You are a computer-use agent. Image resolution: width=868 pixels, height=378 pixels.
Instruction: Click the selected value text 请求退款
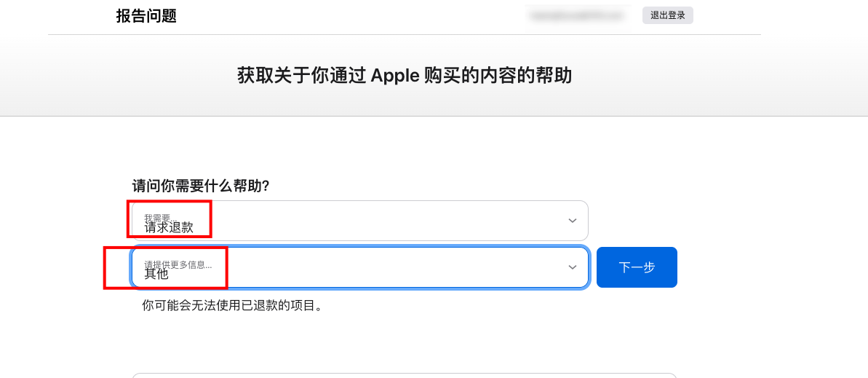(x=169, y=227)
